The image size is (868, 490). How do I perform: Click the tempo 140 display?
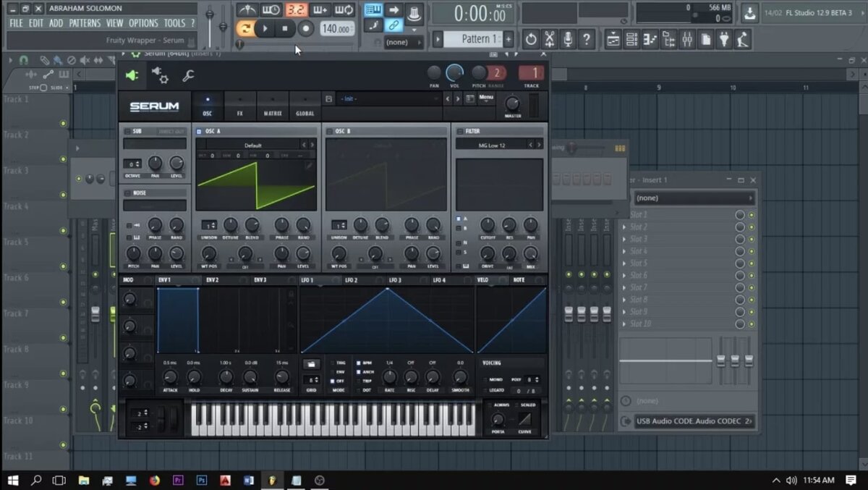(336, 29)
